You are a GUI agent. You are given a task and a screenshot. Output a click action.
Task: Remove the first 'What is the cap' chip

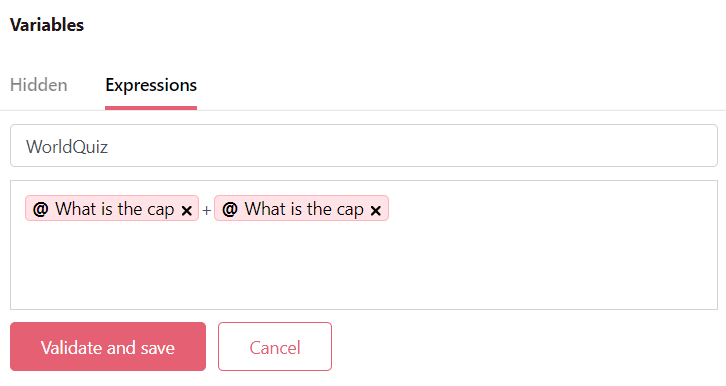[x=187, y=211]
